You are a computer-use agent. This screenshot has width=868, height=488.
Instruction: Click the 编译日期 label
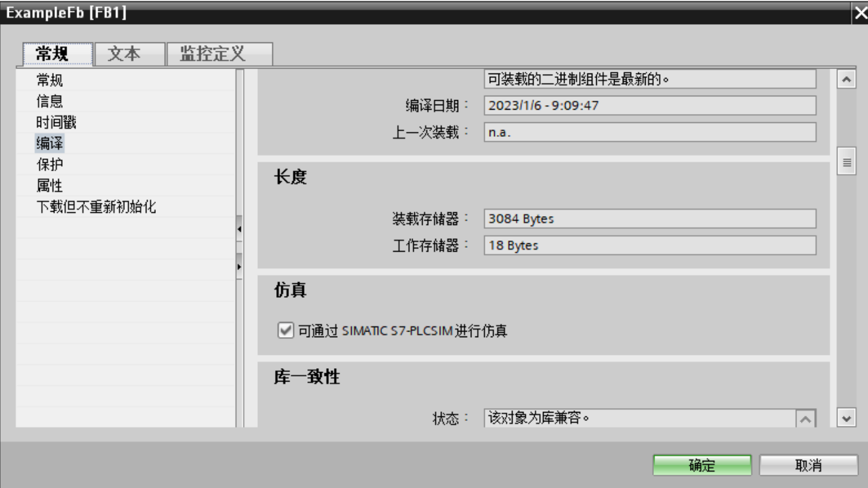tap(438, 106)
